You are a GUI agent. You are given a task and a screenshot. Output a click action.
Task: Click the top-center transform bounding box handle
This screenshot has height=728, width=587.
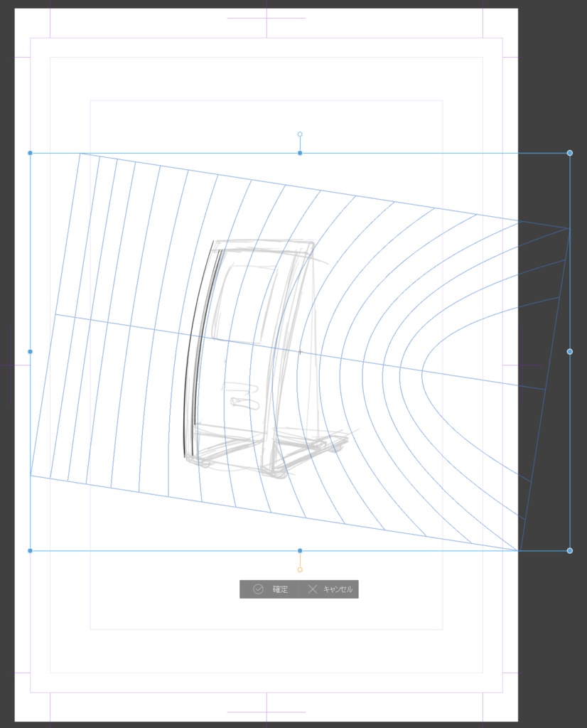(x=300, y=153)
